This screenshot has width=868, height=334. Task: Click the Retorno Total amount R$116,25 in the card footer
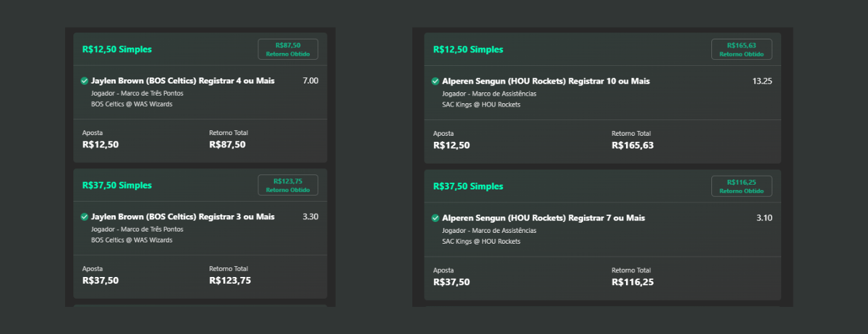pyautogui.click(x=632, y=282)
